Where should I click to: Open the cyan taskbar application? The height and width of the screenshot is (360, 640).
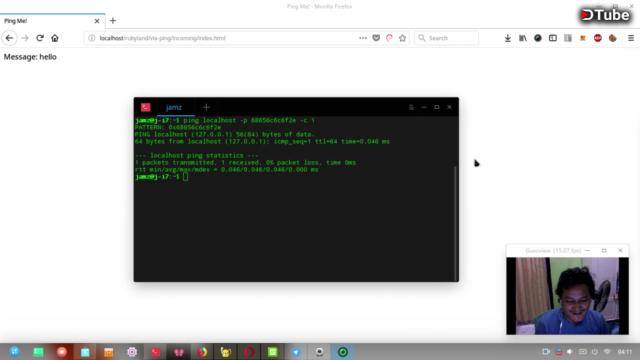[85, 352]
